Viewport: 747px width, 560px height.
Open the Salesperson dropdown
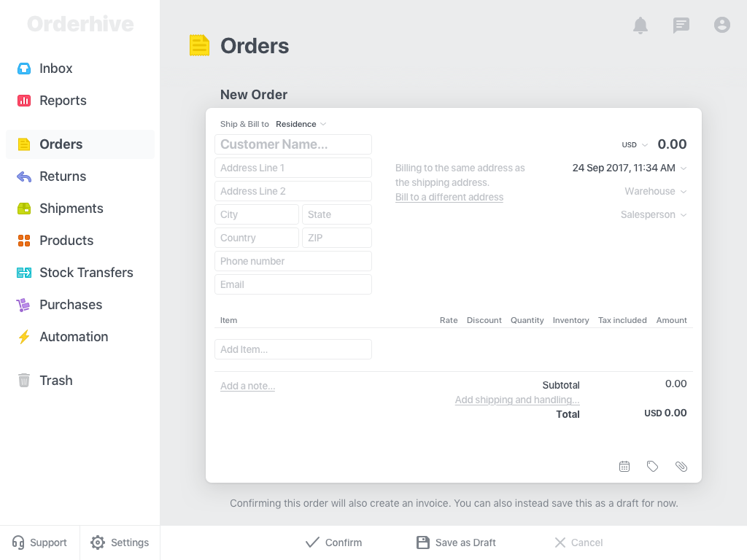click(x=653, y=214)
